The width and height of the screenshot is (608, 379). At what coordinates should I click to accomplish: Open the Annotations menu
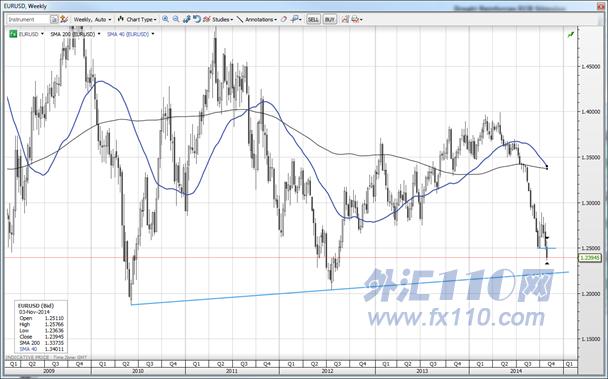point(257,19)
